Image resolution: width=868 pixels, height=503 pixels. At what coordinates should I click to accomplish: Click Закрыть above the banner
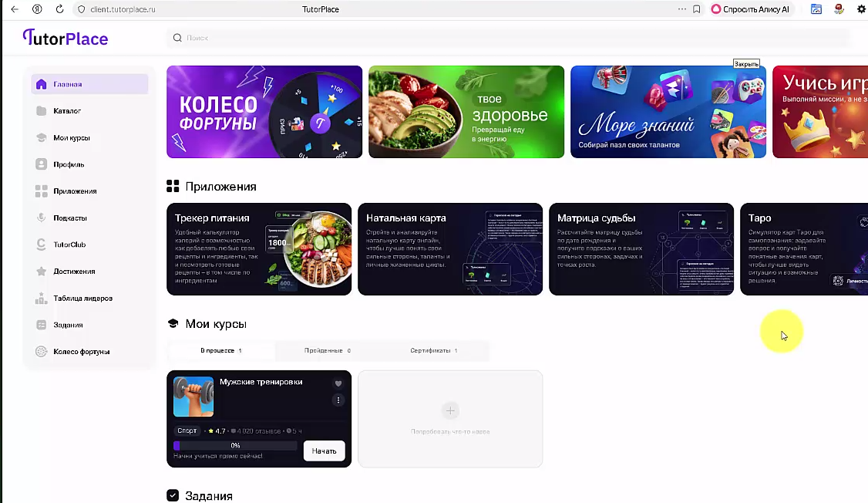pyautogui.click(x=746, y=64)
